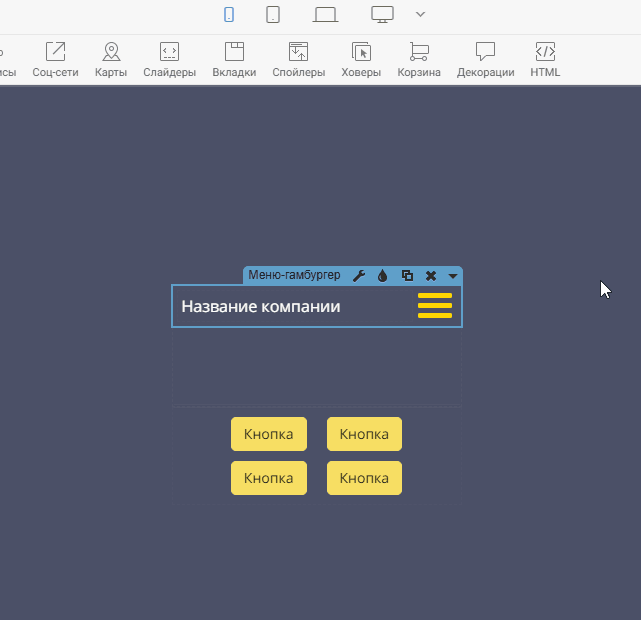This screenshot has width=641, height=620.
Task: Open the Корзина widget category
Action: (x=419, y=59)
